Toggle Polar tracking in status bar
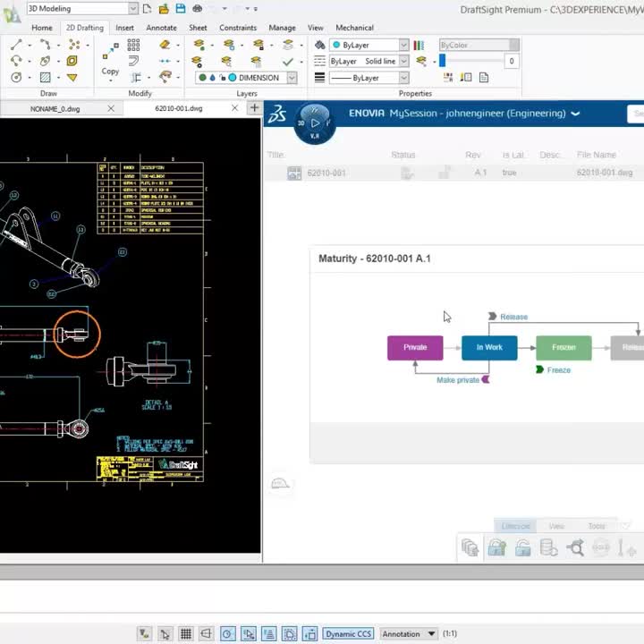 tap(227, 634)
